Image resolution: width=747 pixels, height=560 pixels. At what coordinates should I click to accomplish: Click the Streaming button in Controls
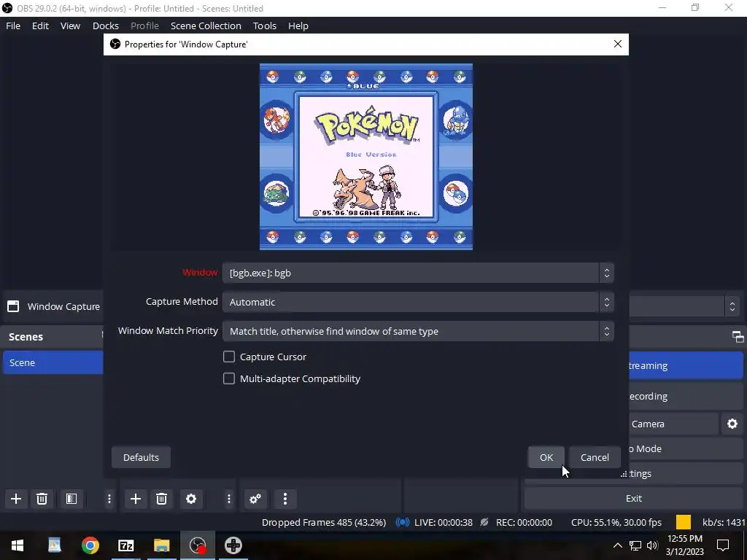pos(686,366)
